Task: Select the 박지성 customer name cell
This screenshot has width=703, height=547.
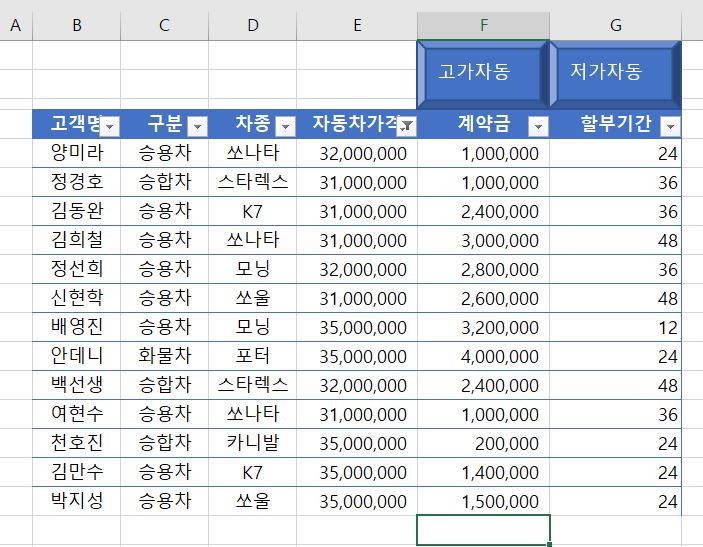Action: 76,501
